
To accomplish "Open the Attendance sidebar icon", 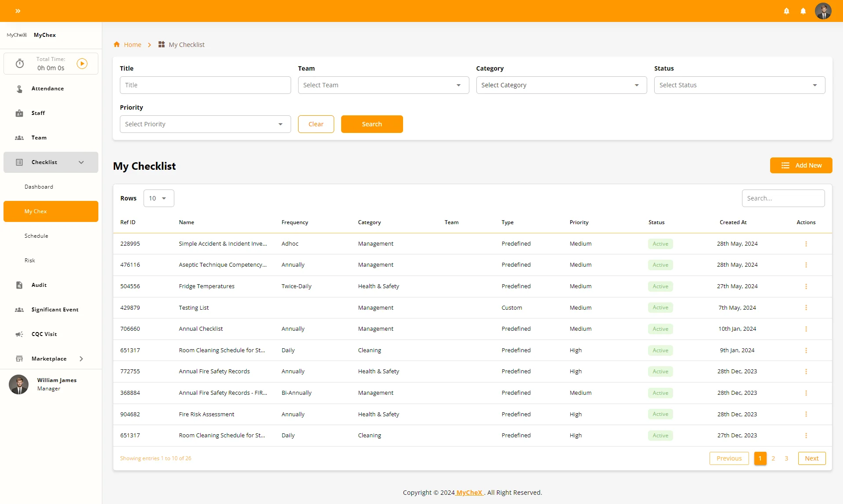I will 19,89.
